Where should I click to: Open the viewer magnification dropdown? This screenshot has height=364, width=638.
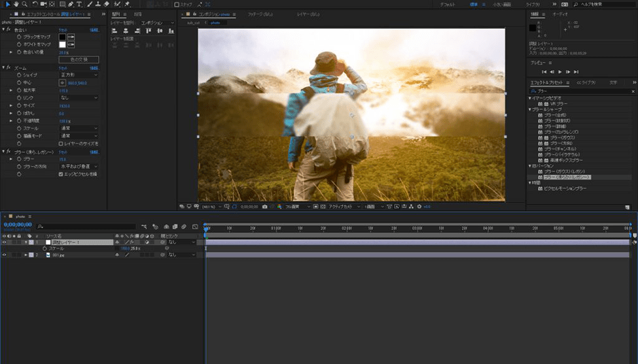tap(211, 207)
